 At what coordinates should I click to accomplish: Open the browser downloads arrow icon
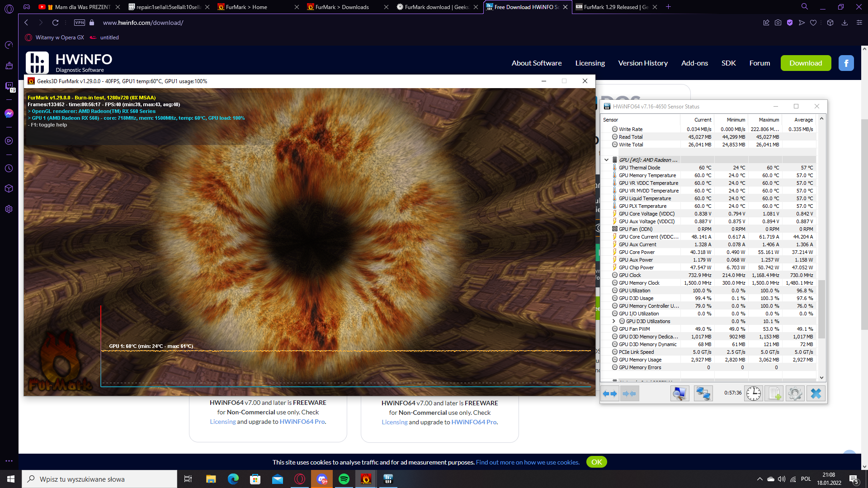point(844,23)
